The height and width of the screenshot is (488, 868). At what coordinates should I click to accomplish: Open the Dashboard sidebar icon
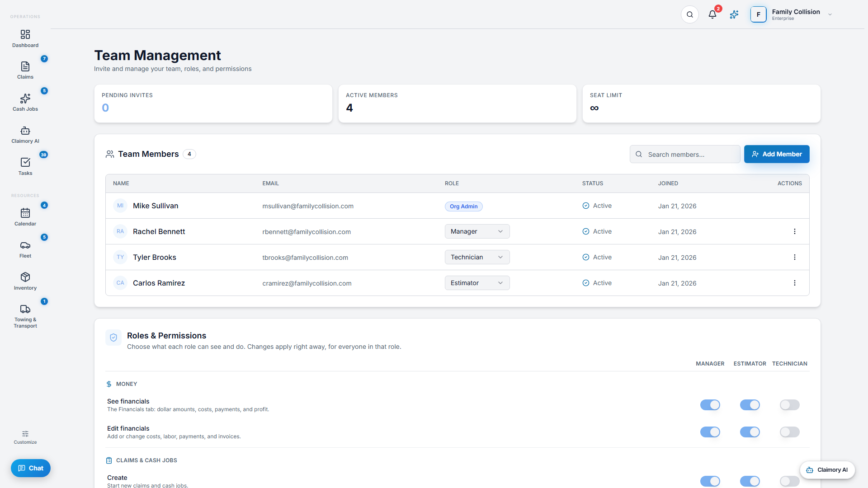tap(25, 39)
